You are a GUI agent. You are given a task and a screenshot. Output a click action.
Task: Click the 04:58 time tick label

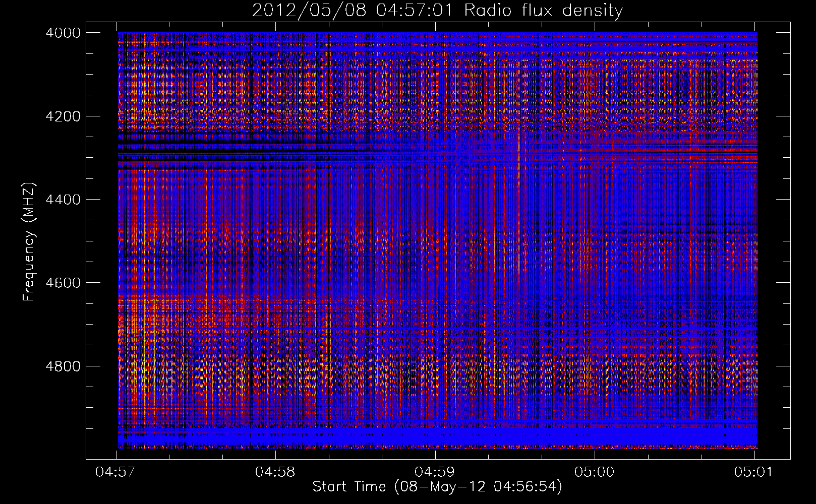click(x=275, y=472)
